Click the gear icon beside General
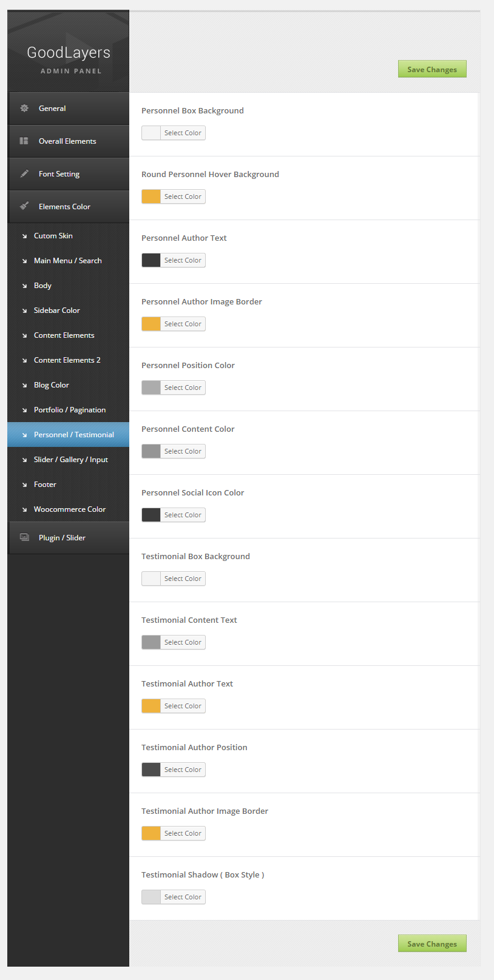 (x=24, y=109)
